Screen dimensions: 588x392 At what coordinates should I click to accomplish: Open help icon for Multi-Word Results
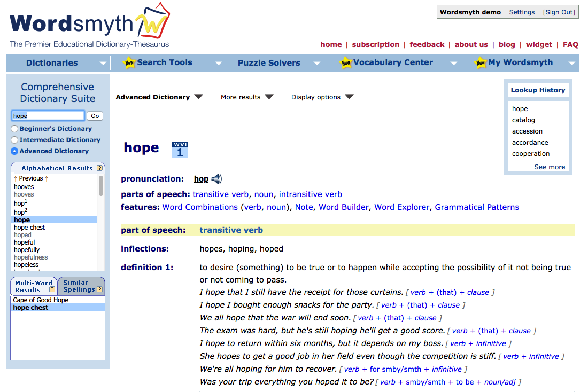click(52, 289)
